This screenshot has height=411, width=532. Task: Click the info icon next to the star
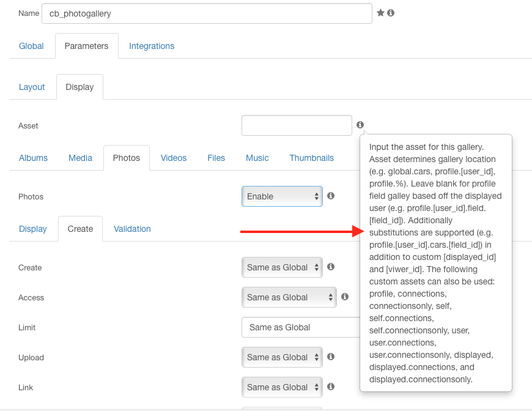point(391,13)
